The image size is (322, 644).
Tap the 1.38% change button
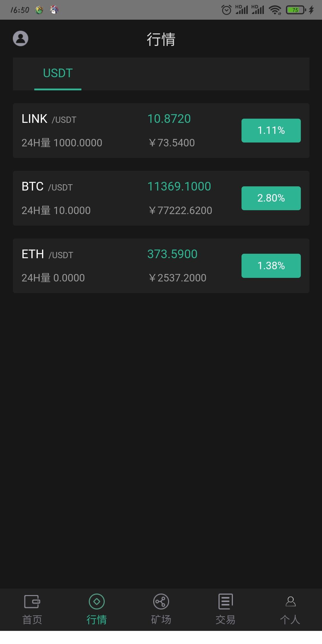click(x=271, y=266)
